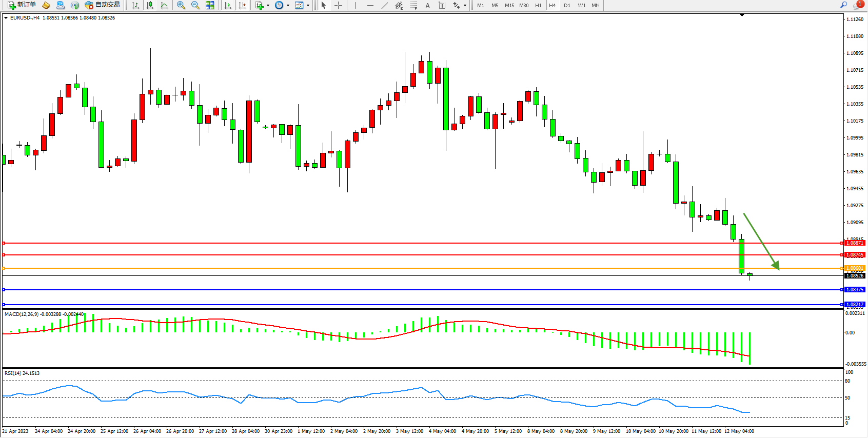Expand the periodicity clock dropdown arrow
868x438 pixels.
[288, 5]
